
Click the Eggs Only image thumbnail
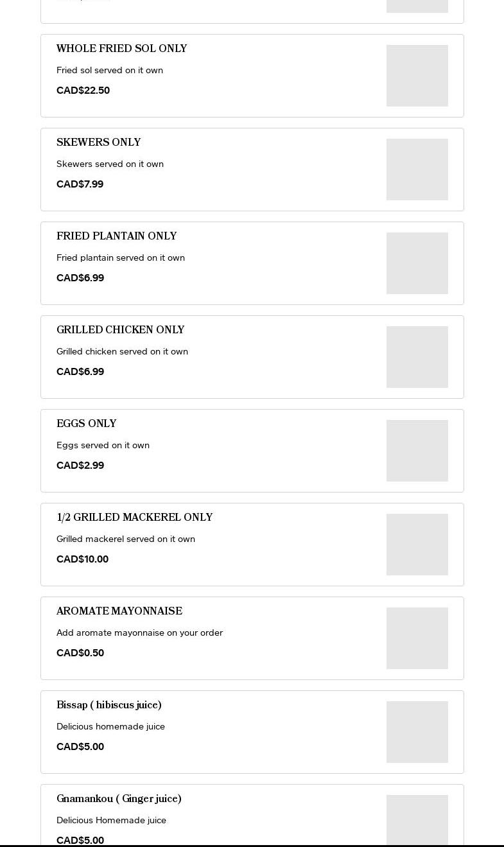coord(417,451)
